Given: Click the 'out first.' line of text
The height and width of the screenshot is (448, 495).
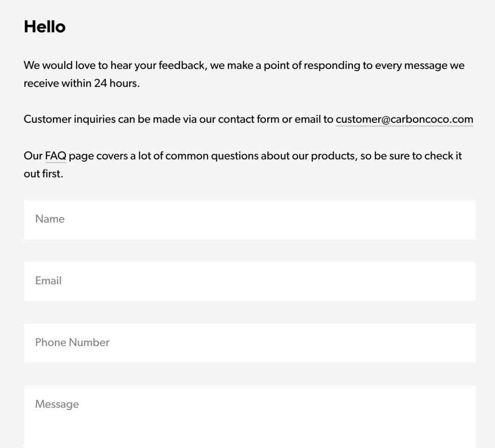Looking at the screenshot, I should pos(43,174).
